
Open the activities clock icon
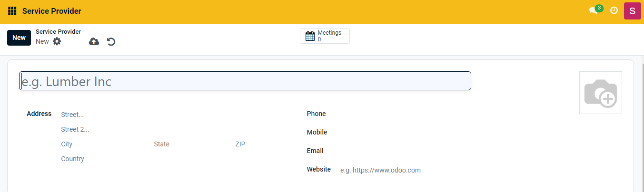[614, 10]
